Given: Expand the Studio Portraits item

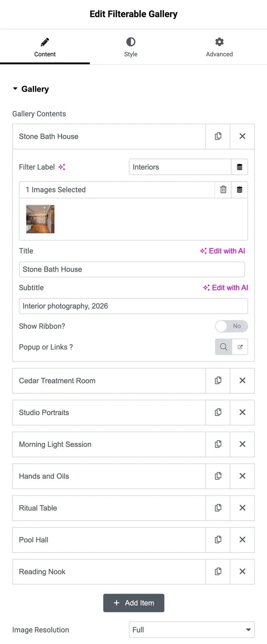Looking at the screenshot, I should pos(109,412).
